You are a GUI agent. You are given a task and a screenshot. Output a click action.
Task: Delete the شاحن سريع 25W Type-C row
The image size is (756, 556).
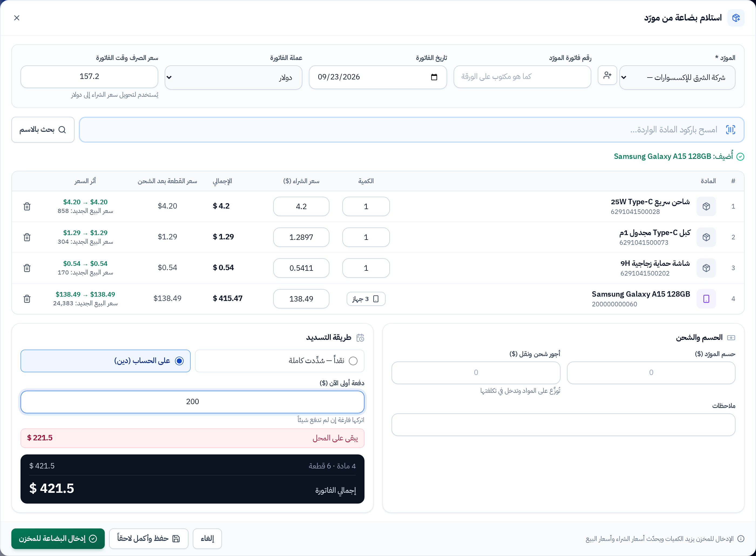click(27, 206)
